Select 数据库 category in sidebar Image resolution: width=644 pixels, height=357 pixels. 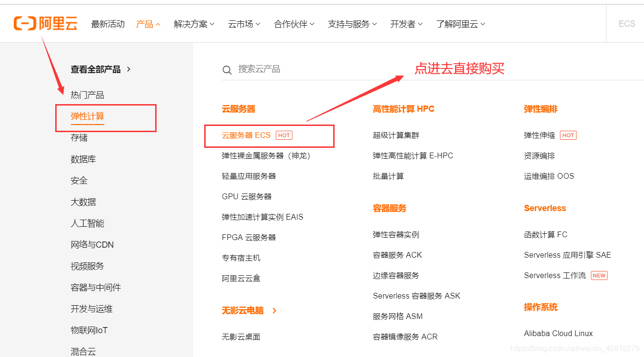pyautogui.click(x=83, y=159)
